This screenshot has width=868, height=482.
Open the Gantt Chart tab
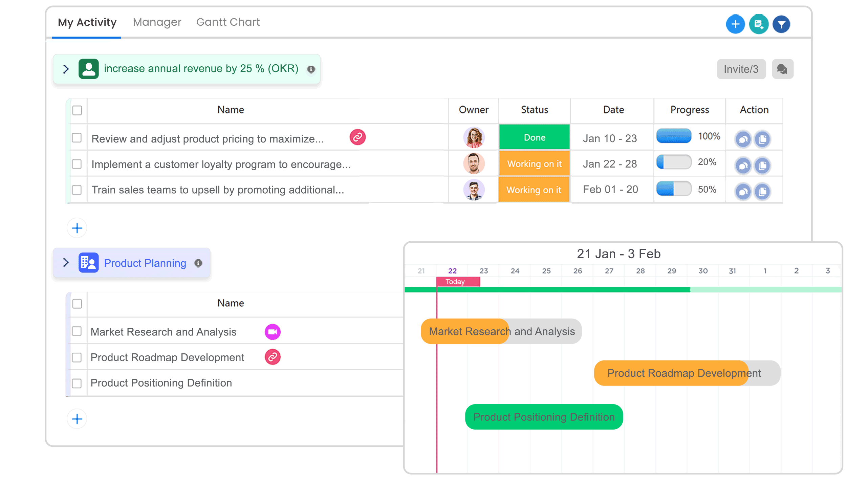228,22
